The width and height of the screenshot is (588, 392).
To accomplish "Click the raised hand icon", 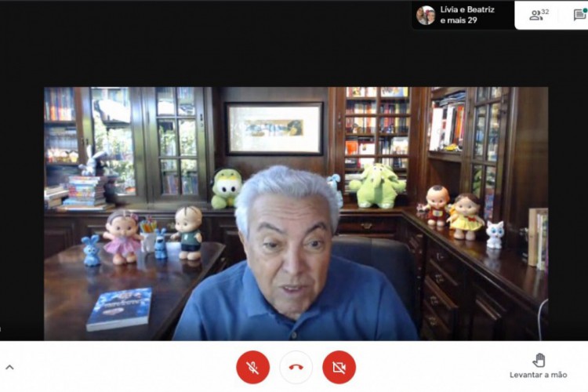I will (x=539, y=360).
